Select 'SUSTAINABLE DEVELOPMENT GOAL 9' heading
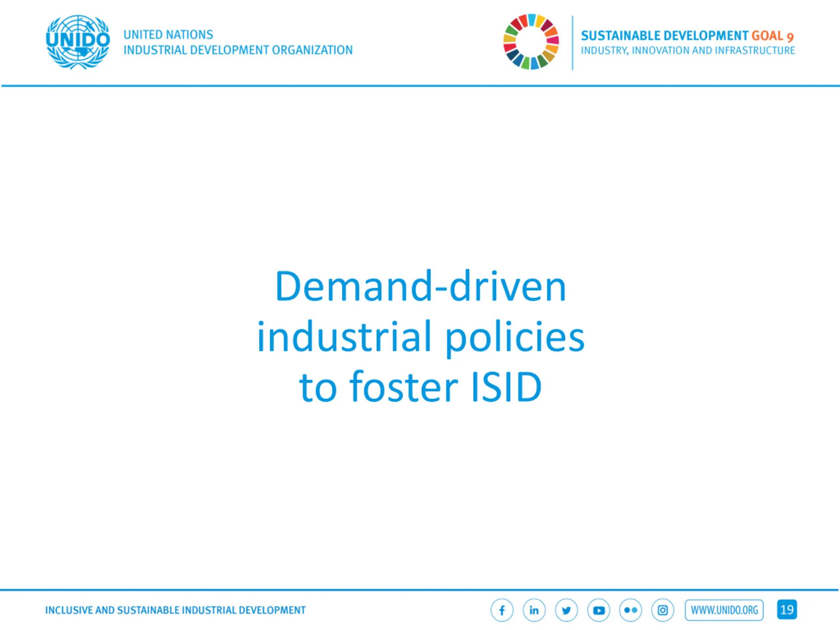Image resolution: width=840 pixels, height=630 pixels. tap(687, 36)
